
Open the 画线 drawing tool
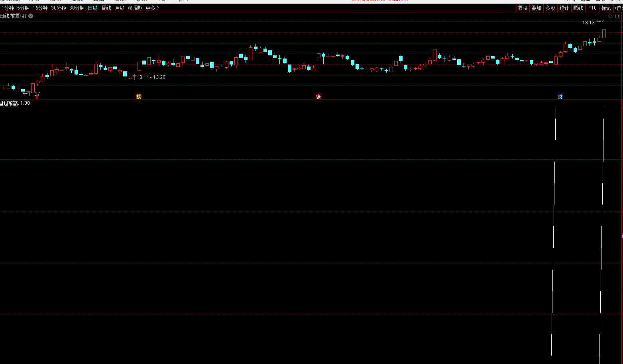coord(578,8)
